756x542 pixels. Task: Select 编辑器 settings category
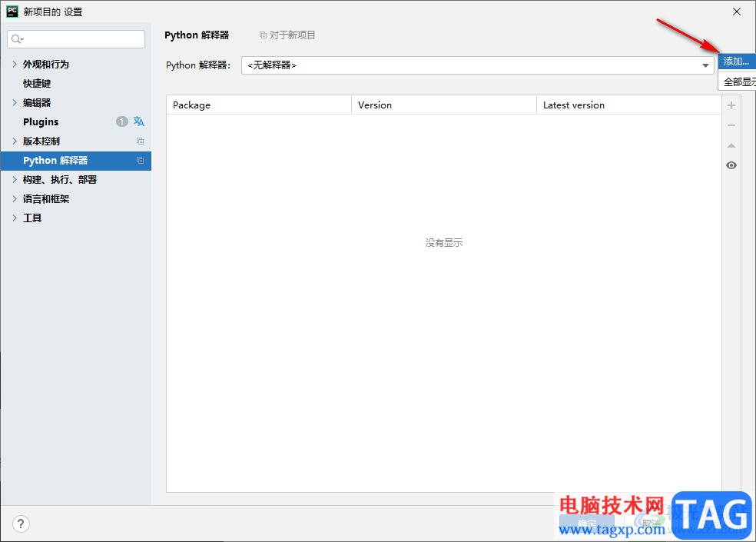(x=37, y=102)
